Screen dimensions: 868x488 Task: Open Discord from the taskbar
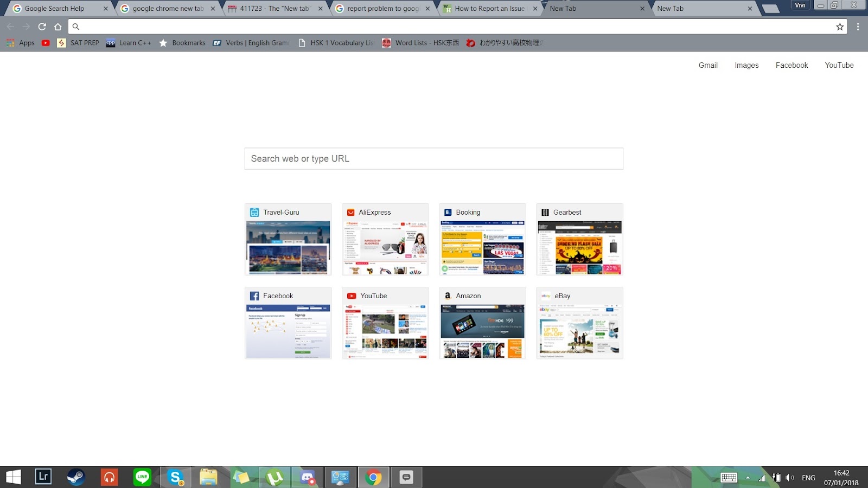coord(308,477)
